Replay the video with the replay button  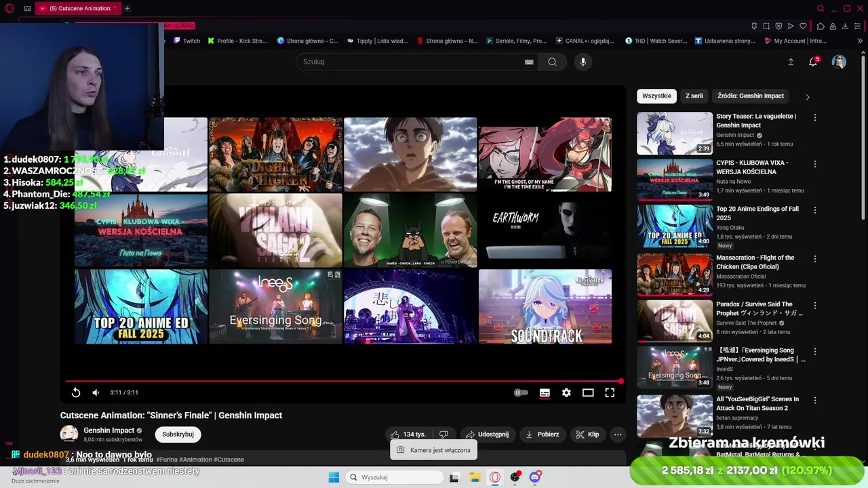tap(76, 392)
